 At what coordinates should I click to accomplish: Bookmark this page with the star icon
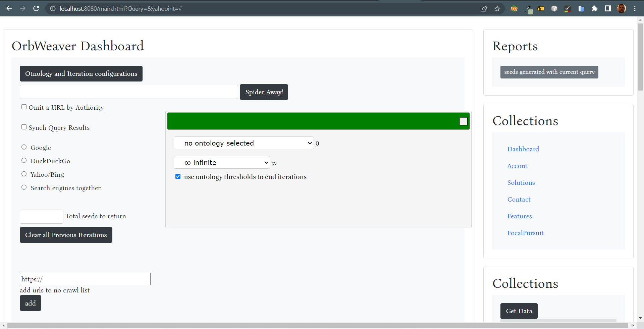(x=497, y=9)
